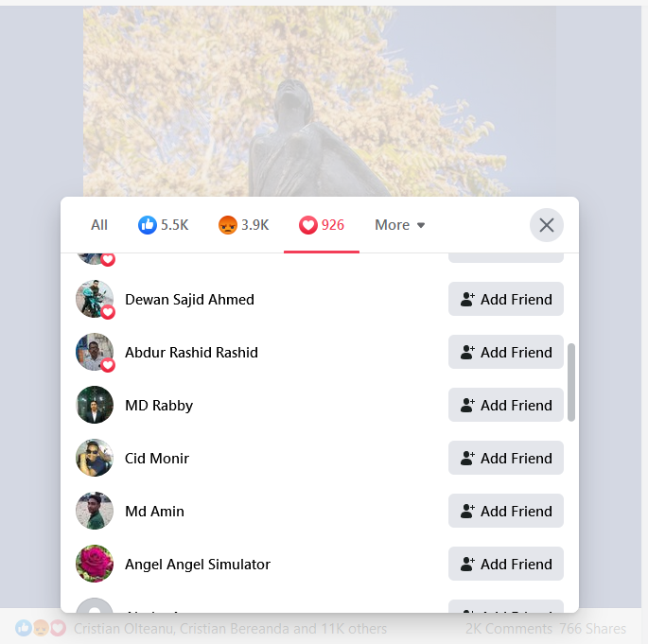The width and height of the screenshot is (648, 644).
Task: Send friend request to Cid Monir
Action: (x=506, y=458)
